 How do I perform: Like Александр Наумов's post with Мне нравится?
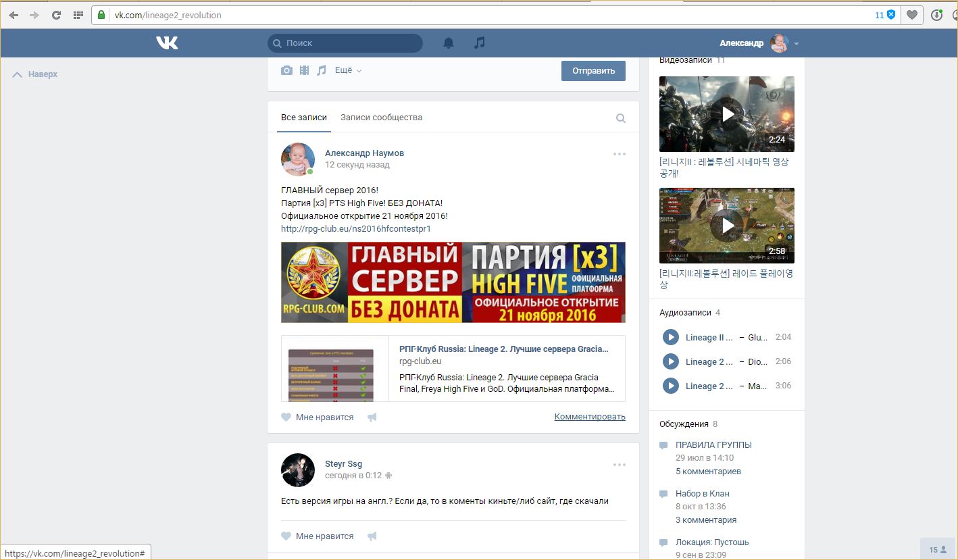click(x=318, y=417)
